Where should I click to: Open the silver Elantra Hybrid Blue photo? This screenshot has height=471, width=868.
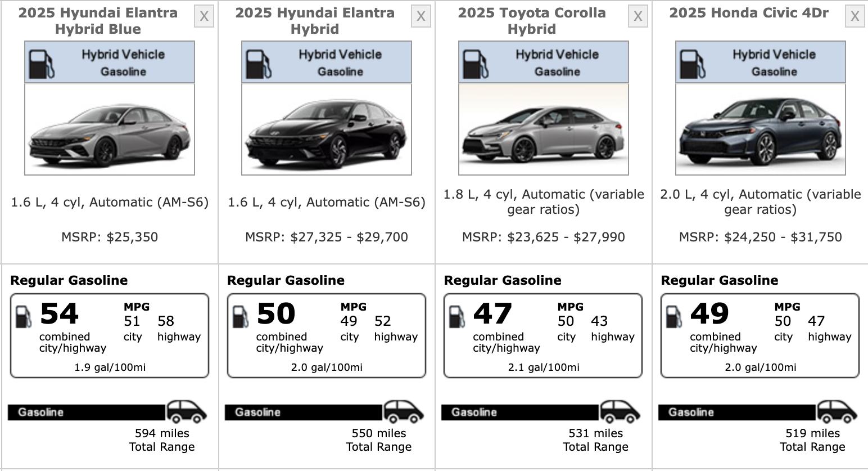tap(110, 129)
